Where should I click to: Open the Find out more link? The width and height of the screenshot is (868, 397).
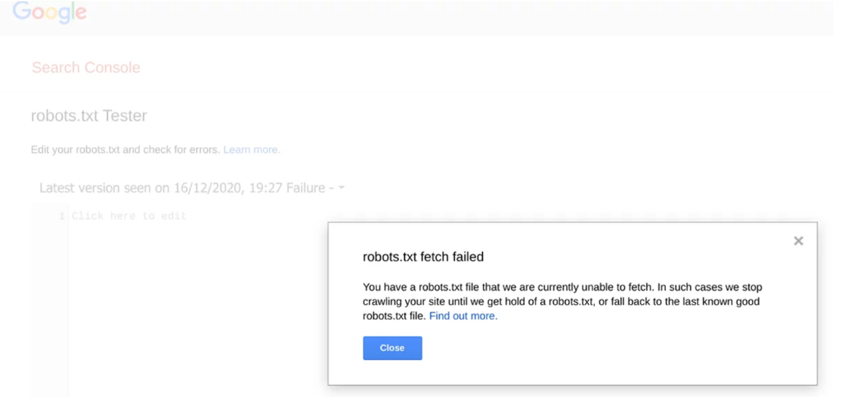(x=463, y=316)
